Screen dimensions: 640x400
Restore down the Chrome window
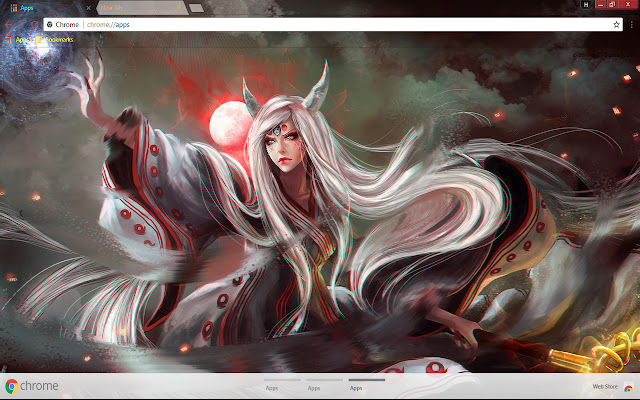point(612,4)
